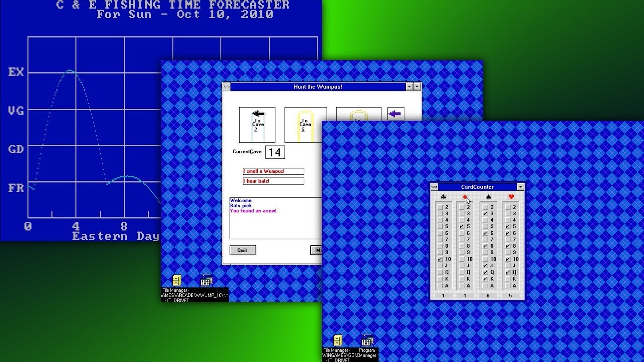
Task: Move to Cave 2 tunnel in Wumpus
Action: pos(257,125)
